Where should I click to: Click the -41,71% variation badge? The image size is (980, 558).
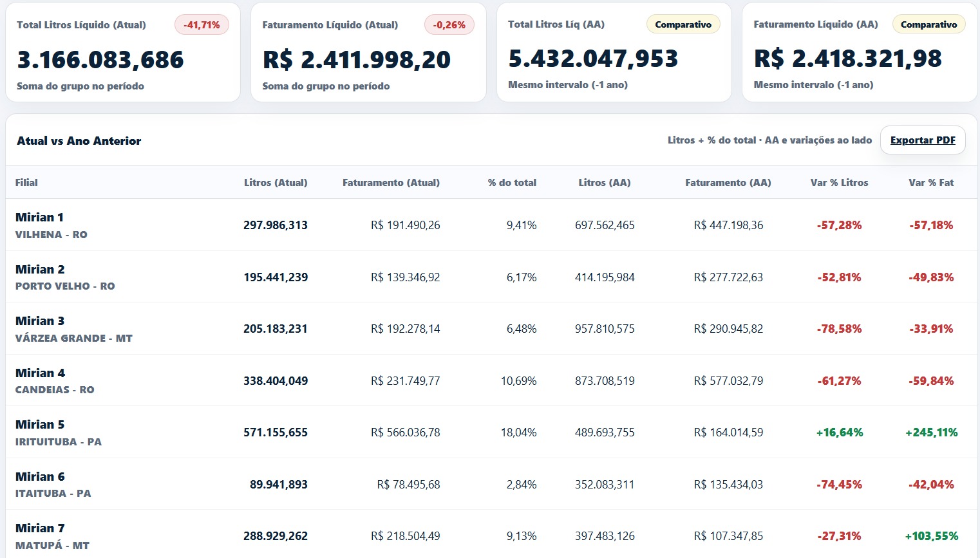[x=202, y=26]
